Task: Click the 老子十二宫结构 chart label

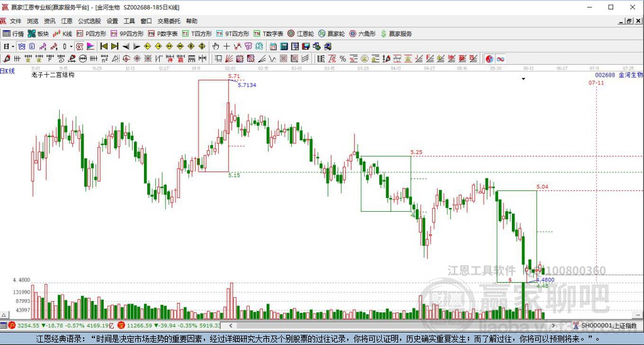Action: coord(53,75)
